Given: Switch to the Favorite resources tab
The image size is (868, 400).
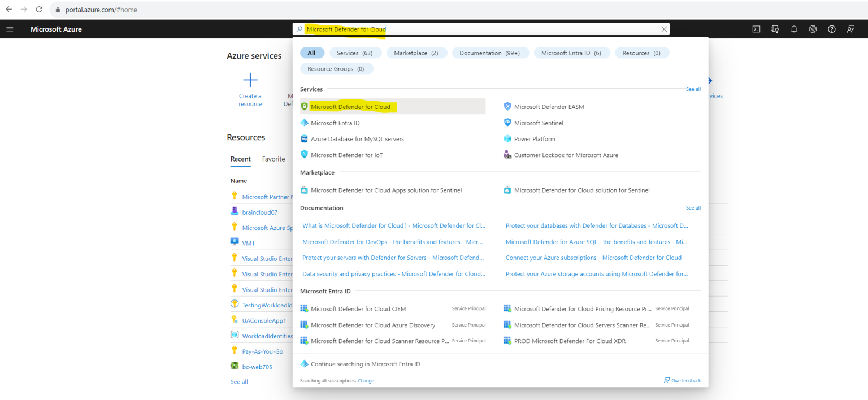Looking at the screenshot, I should 274,159.
